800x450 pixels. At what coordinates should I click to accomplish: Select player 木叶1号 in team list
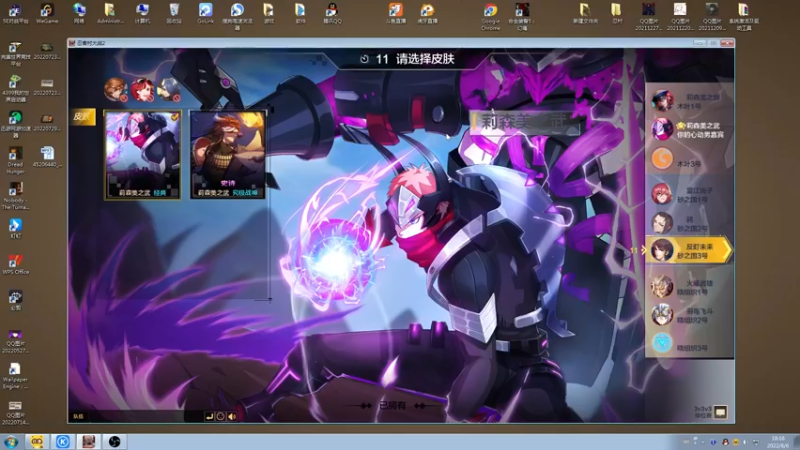point(689,102)
